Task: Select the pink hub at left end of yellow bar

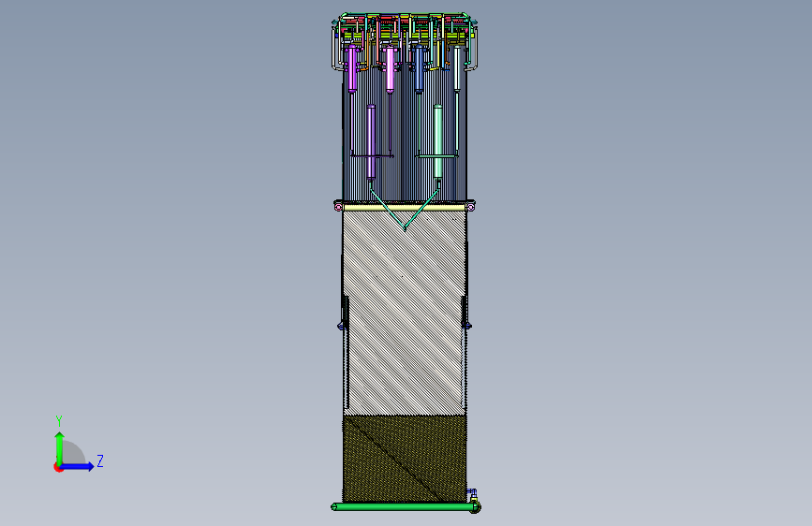Action: (338, 207)
